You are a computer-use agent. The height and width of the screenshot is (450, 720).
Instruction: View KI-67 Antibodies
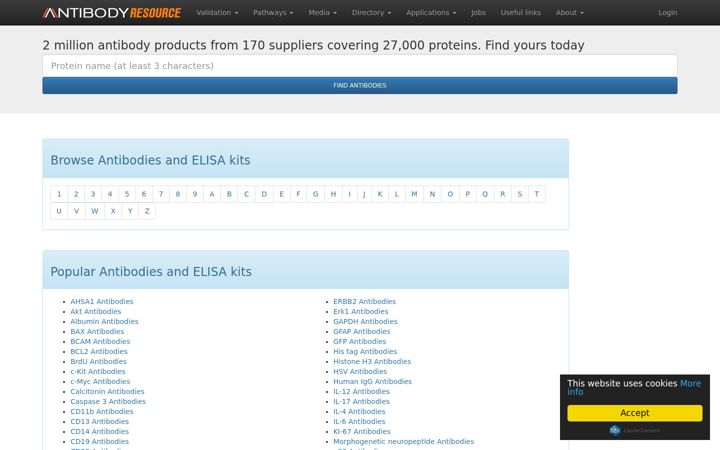tap(362, 432)
